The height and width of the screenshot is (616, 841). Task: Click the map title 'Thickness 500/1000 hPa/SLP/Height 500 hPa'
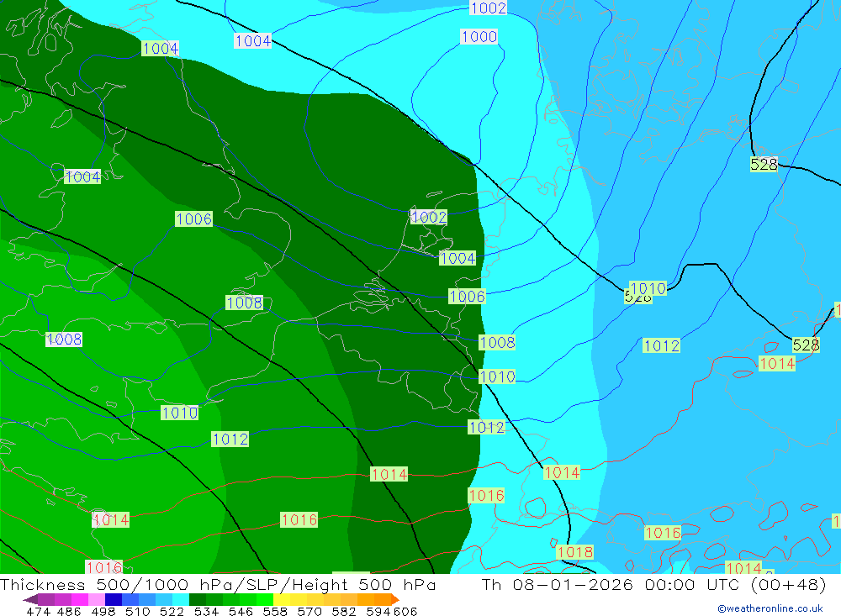pos(218,584)
